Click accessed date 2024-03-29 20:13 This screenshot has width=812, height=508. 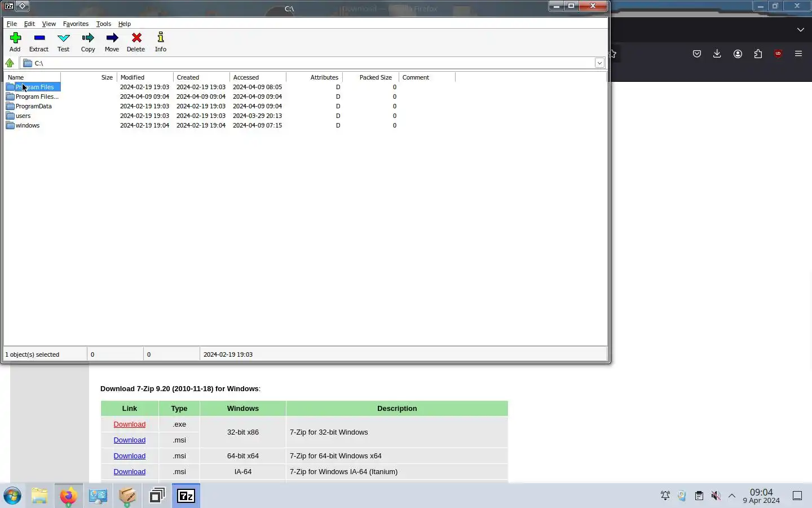pyautogui.click(x=257, y=116)
